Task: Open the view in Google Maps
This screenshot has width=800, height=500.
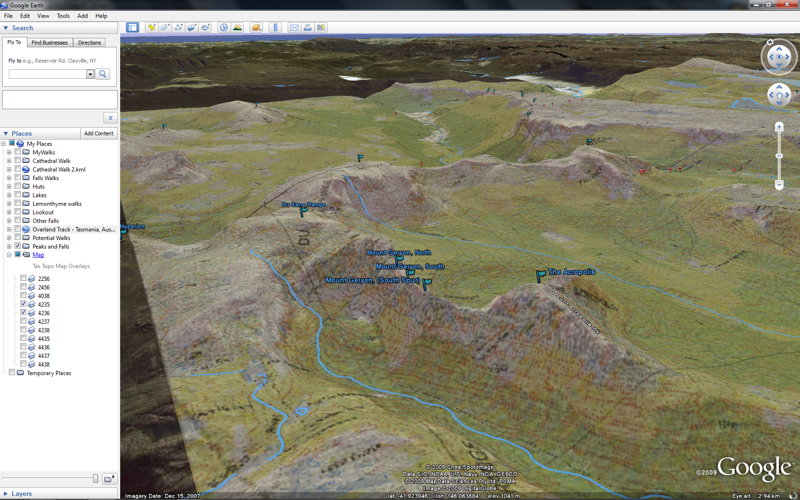Action: point(321,28)
